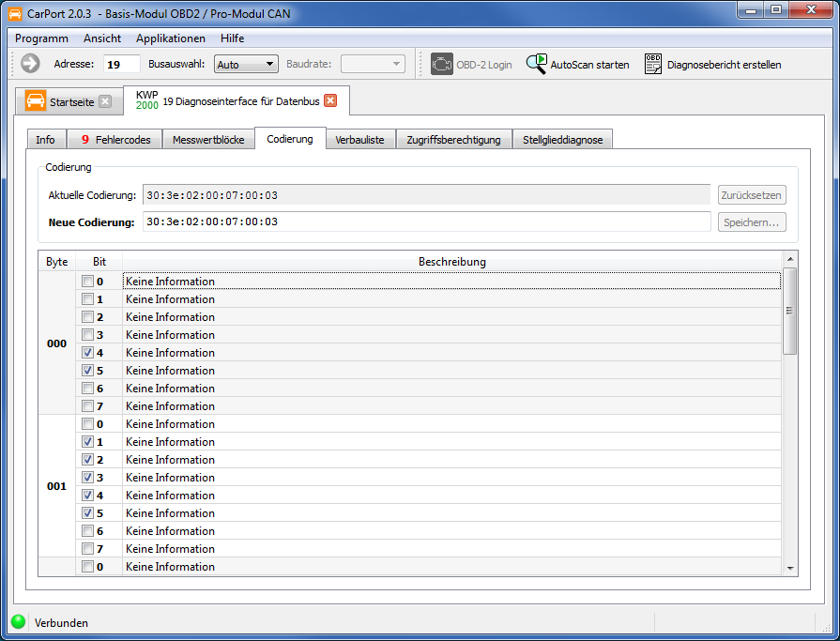Click the scrollbar up arrow
The width and height of the screenshot is (840, 641).
tap(790, 259)
